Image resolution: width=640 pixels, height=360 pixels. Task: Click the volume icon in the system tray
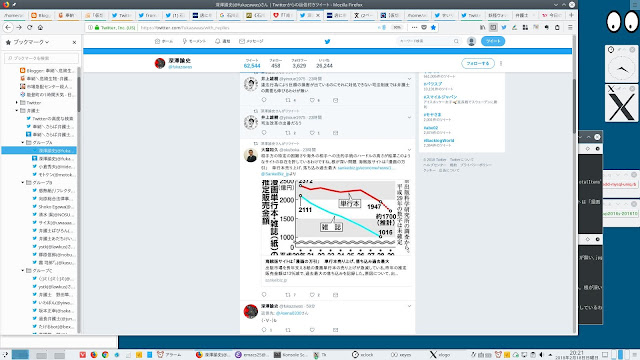coord(542,354)
